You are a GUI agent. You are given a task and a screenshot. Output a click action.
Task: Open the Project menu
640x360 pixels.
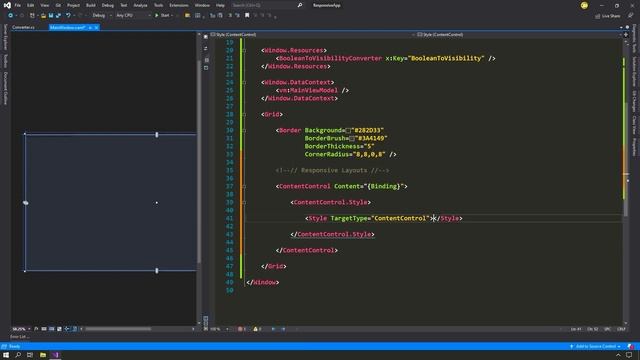pyautogui.click(x=73, y=5)
